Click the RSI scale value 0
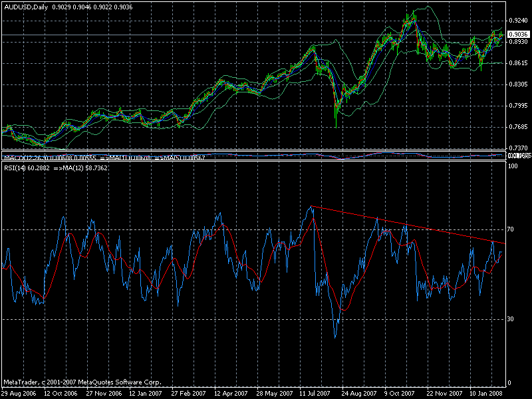532x399 pixels. pos(509,383)
